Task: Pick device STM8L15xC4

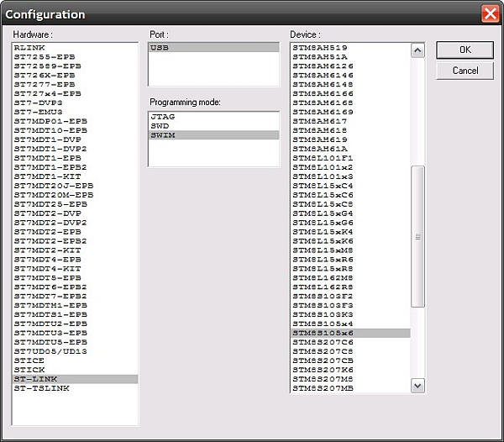Action: pyautogui.click(x=350, y=186)
